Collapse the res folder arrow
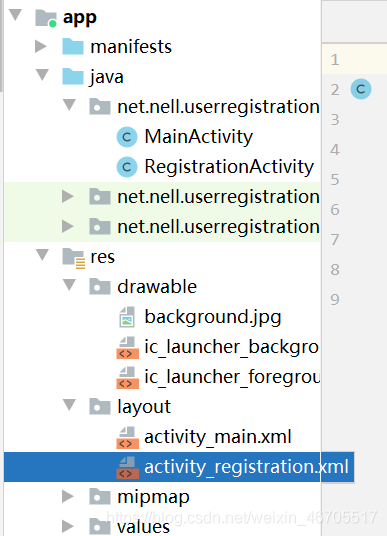The width and height of the screenshot is (387, 536). 42,255
